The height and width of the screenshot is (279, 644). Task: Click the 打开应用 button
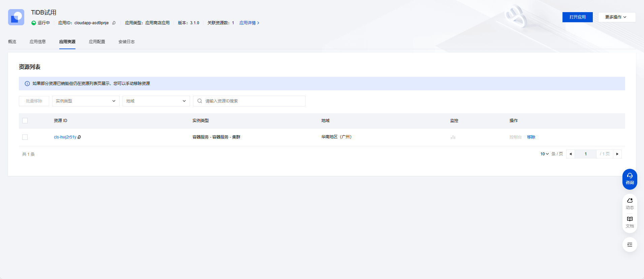click(577, 17)
